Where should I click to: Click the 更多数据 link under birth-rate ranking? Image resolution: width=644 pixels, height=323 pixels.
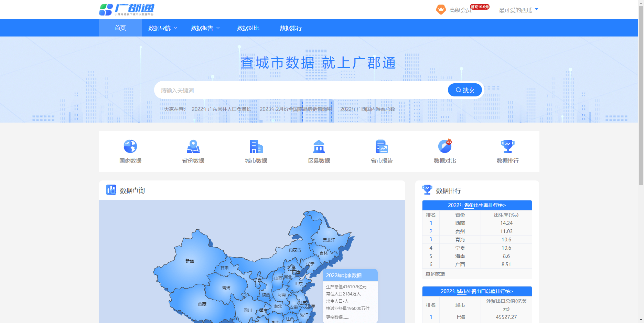tap(435, 274)
